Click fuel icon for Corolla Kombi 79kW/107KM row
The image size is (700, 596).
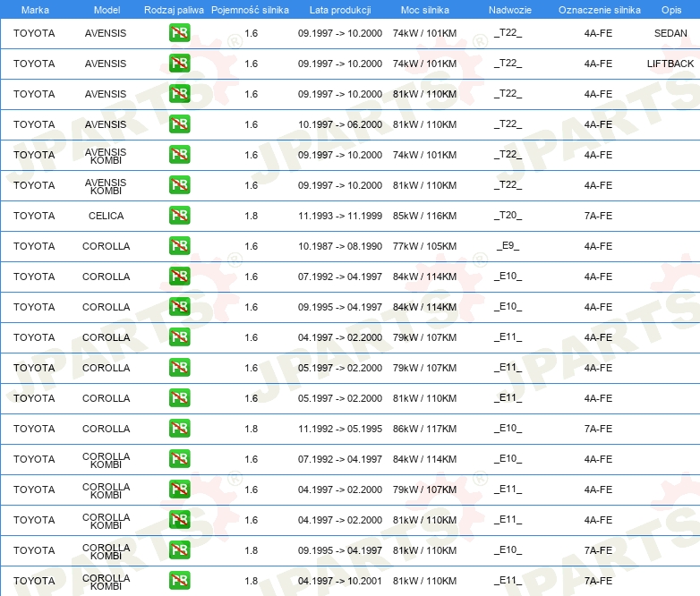coord(179,489)
